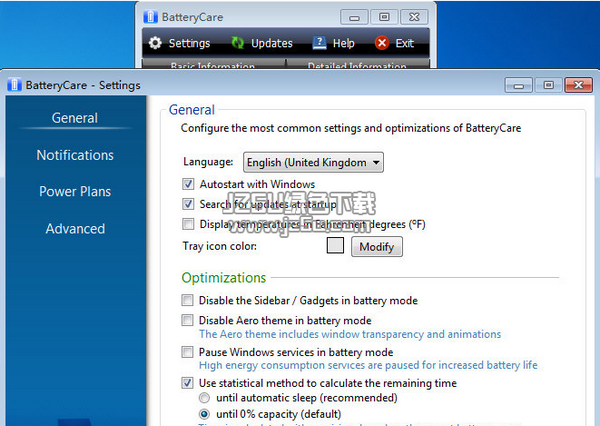Open Updates from the BatteryCare toolbar
Image resolution: width=600 pixels, height=426 pixels.
262,43
